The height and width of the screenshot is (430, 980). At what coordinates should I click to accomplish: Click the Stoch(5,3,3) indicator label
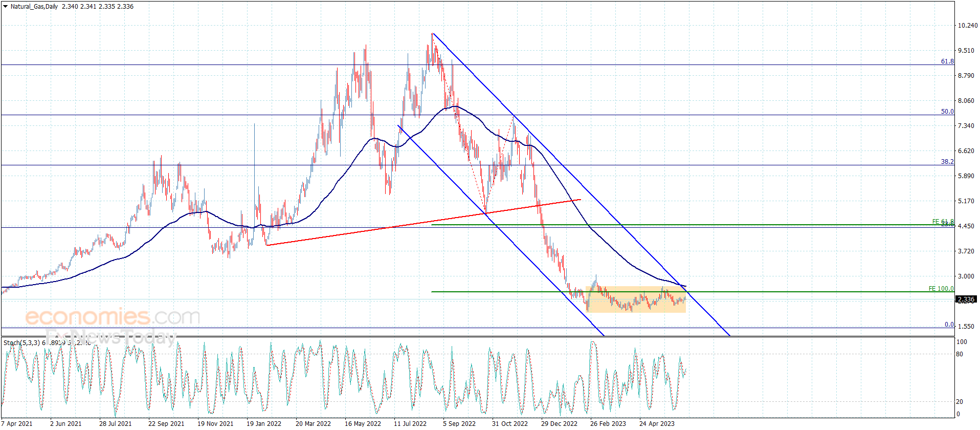pos(21,342)
